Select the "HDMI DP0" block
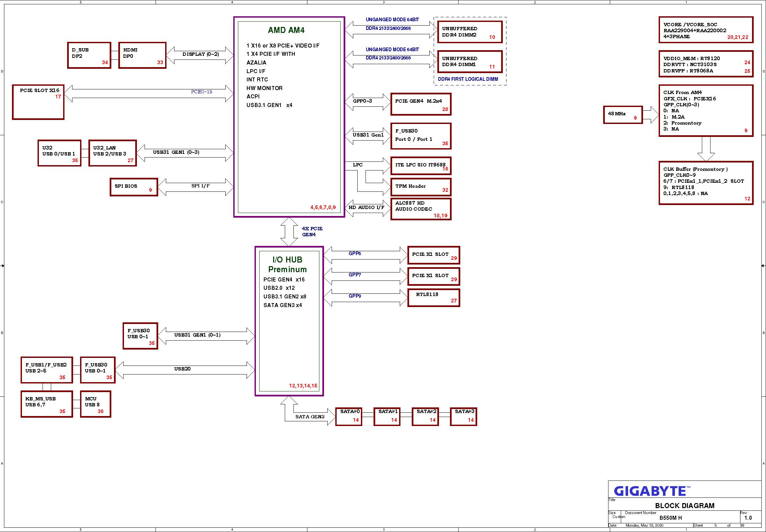 pos(142,55)
